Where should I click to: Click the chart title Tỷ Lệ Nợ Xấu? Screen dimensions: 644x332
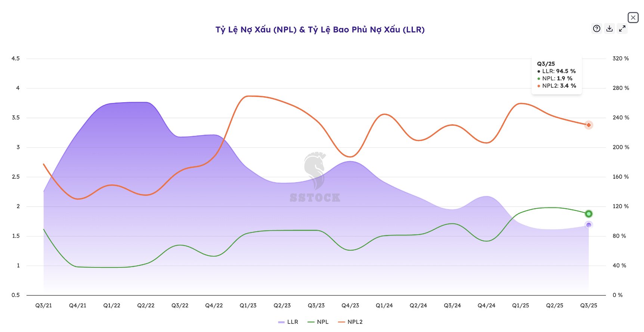[320, 29]
